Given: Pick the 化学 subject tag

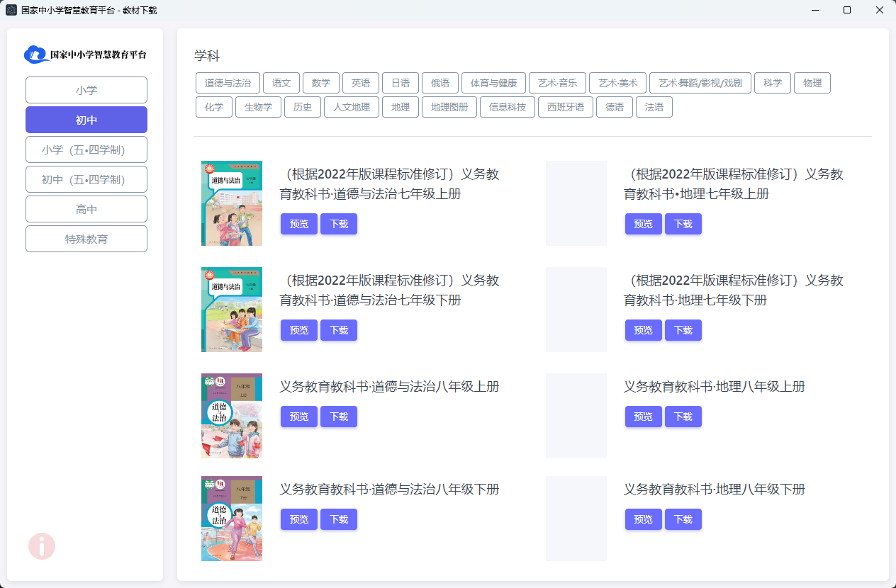Looking at the screenshot, I should [x=214, y=107].
